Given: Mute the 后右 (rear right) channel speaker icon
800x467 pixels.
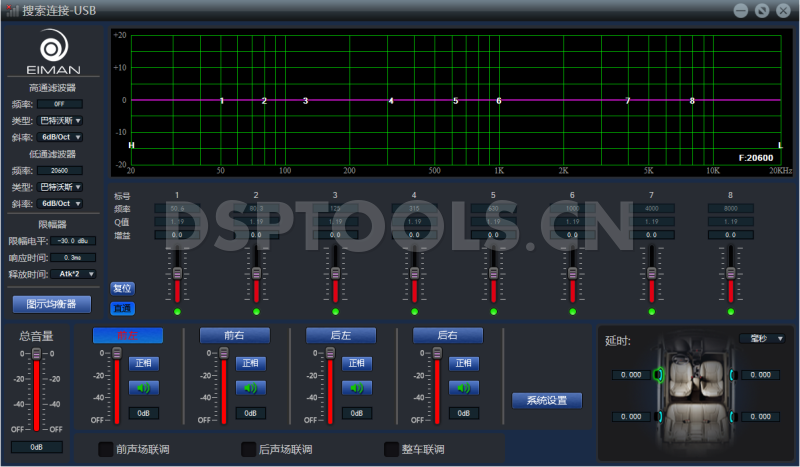Looking at the screenshot, I should 463,388.
